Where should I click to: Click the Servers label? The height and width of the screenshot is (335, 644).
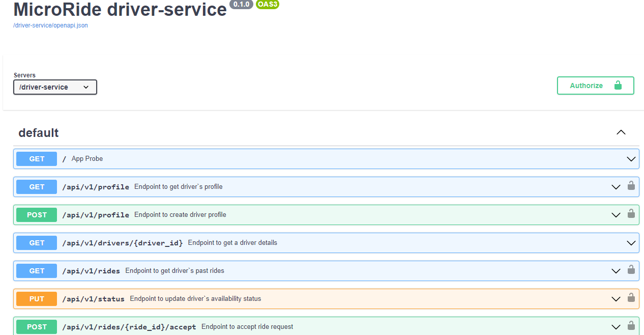click(x=24, y=75)
